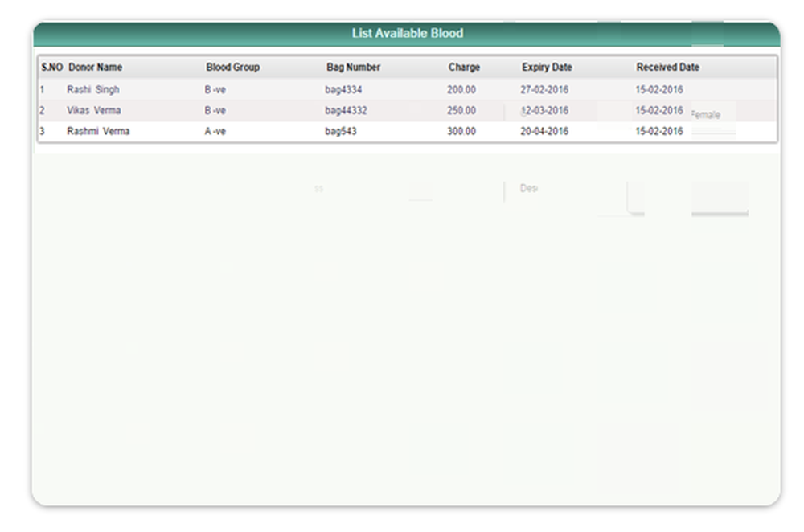Click charge value 300.00
The image size is (804, 532).
click(461, 131)
